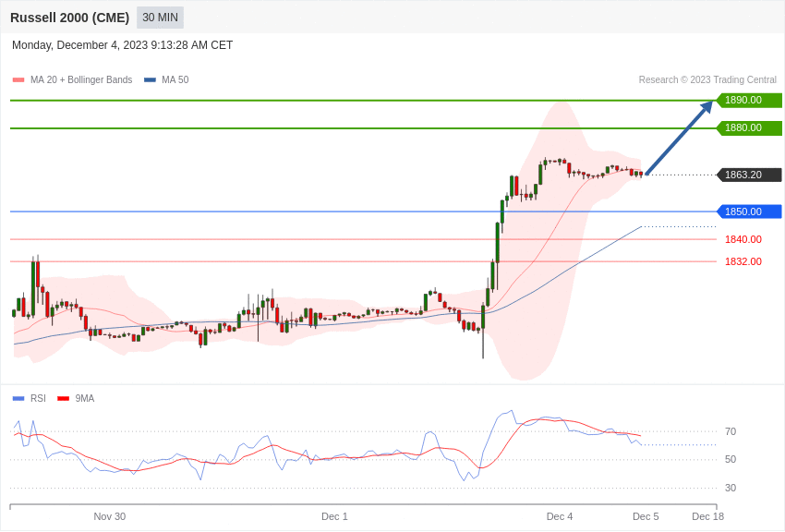
Task: Click the MA 20 + Bollinger Bands legend swatch
Action: pyautogui.click(x=18, y=80)
